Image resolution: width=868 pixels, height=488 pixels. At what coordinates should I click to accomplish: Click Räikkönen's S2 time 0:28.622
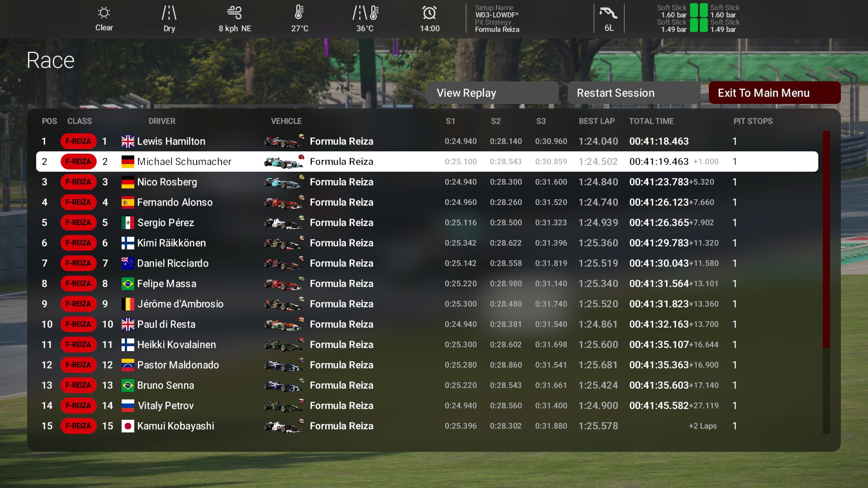click(x=506, y=243)
